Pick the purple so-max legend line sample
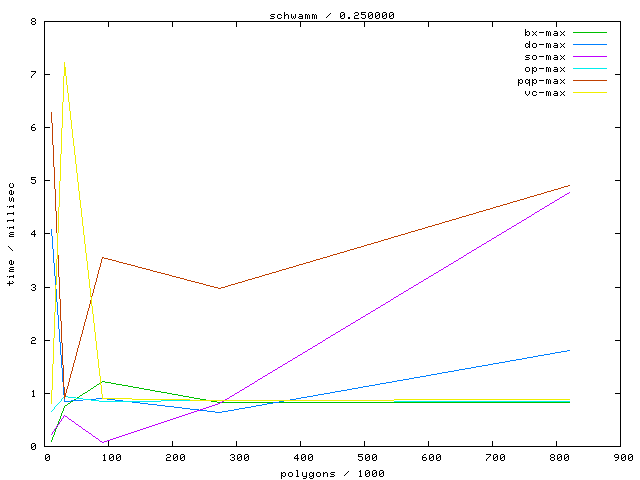 [591, 57]
